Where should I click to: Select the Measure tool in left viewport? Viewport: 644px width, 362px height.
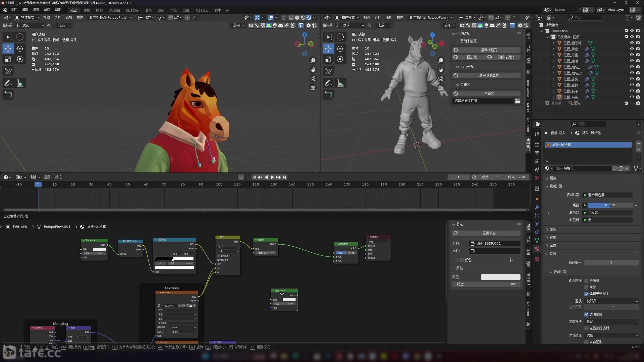tap(20, 83)
